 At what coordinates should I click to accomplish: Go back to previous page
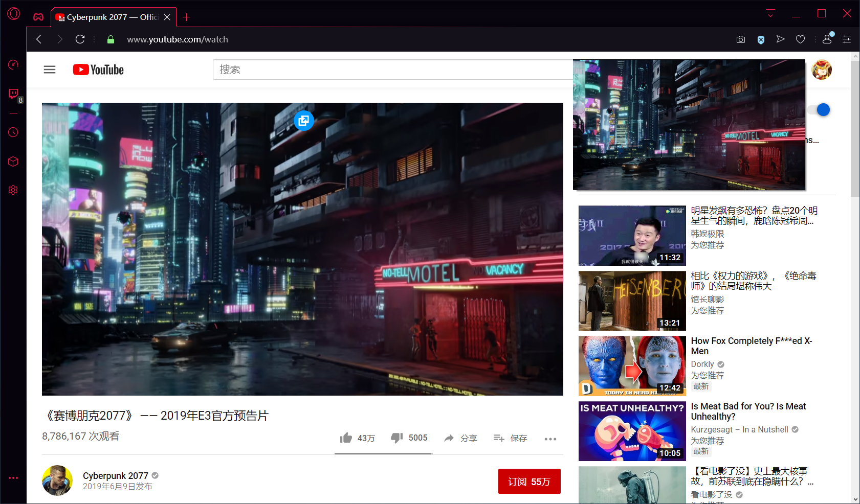[39, 39]
